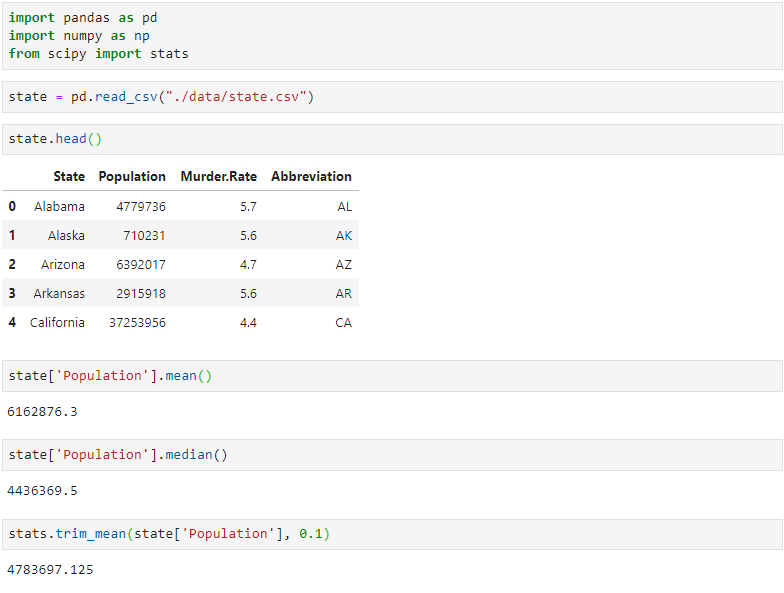Click population value 6392017
784x593 pixels.
[x=141, y=264]
